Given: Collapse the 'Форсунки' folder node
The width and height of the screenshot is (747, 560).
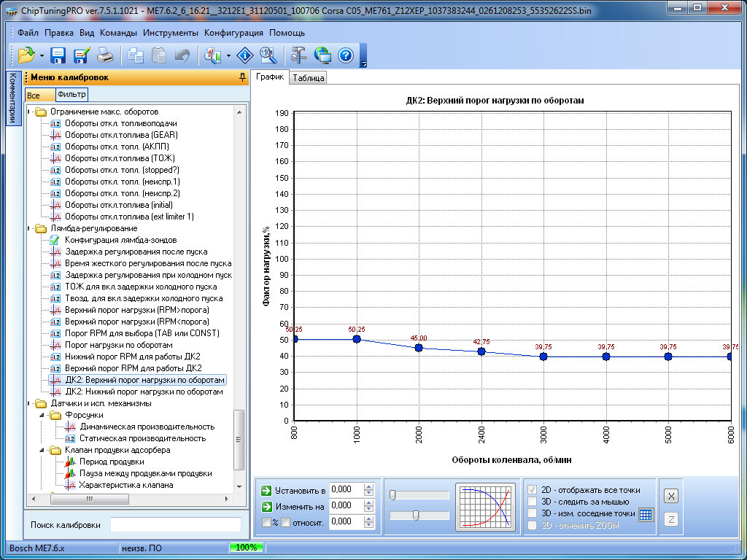Looking at the screenshot, I should 42,415.
